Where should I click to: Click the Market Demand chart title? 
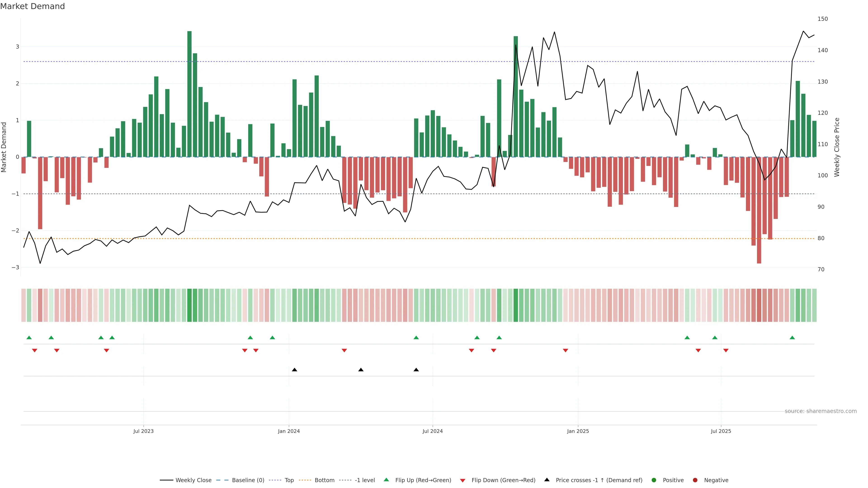pos(32,6)
